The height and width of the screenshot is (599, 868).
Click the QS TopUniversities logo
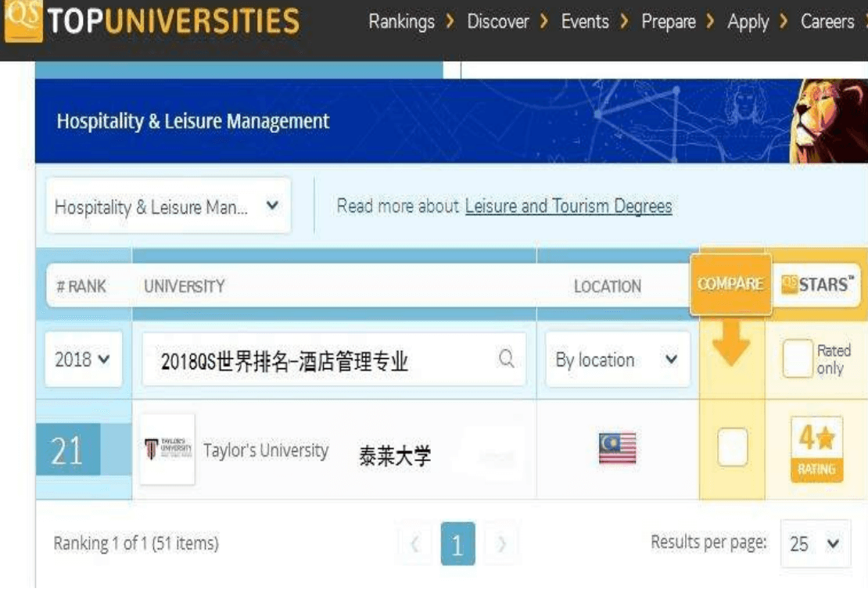pos(152,21)
